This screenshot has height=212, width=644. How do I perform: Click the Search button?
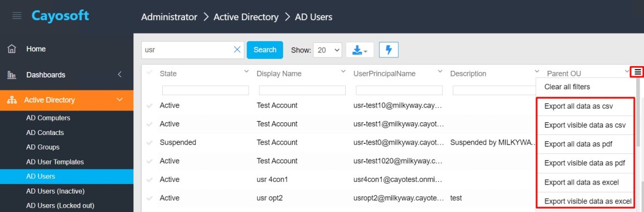(265, 50)
